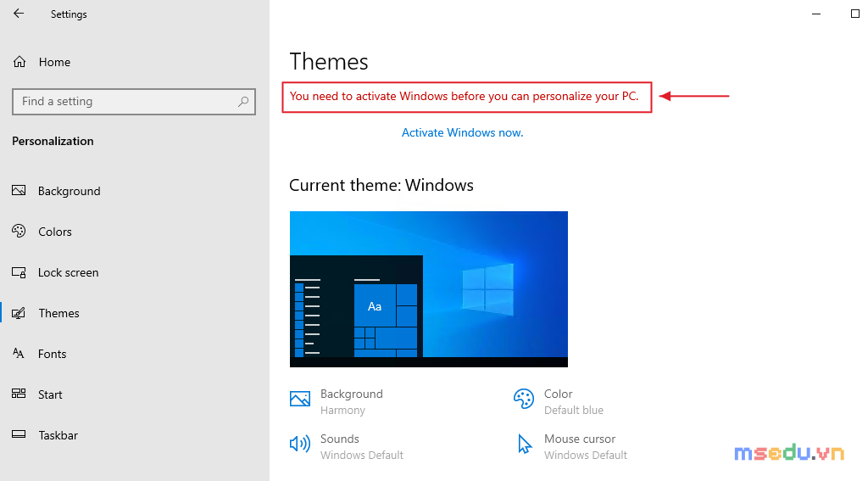
Task: Click the Taskbar icon in sidebar
Action: click(19, 434)
